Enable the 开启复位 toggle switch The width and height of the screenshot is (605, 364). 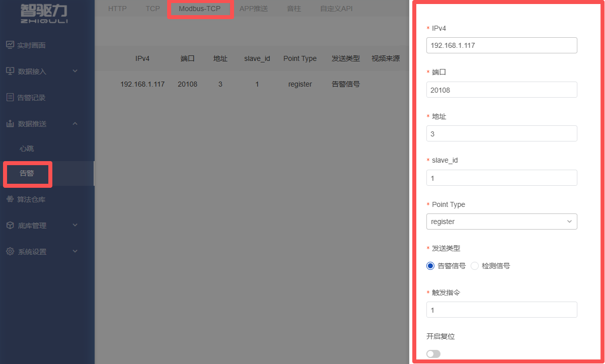click(x=433, y=354)
